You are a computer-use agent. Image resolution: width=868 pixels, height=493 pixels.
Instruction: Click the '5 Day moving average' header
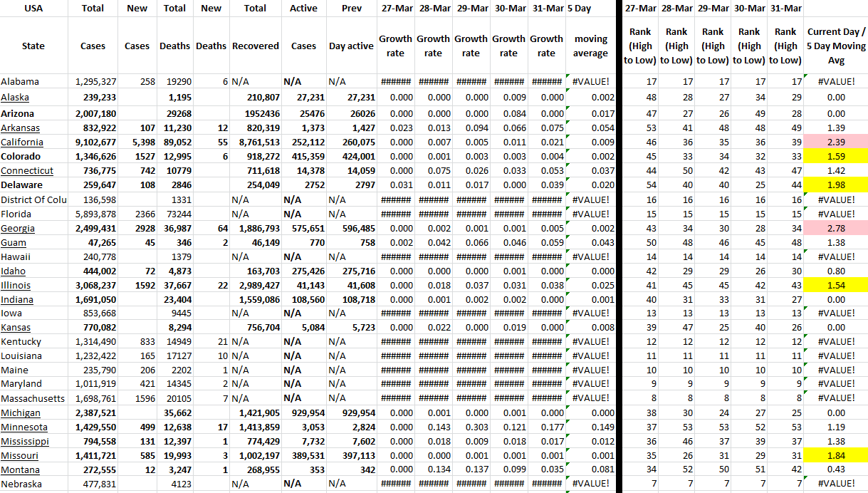(590, 46)
